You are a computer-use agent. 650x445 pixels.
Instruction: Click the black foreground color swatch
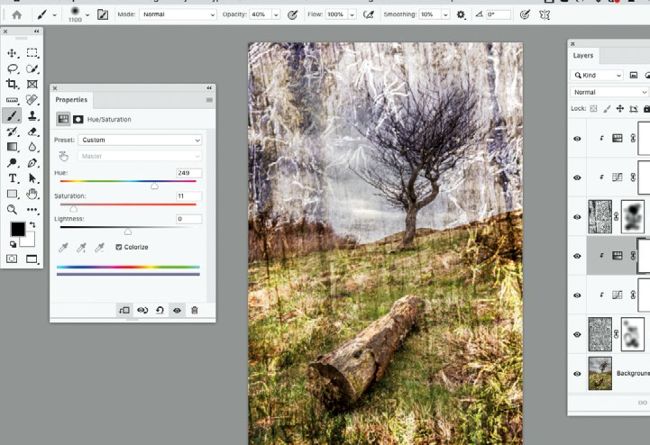(x=17, y=229)
